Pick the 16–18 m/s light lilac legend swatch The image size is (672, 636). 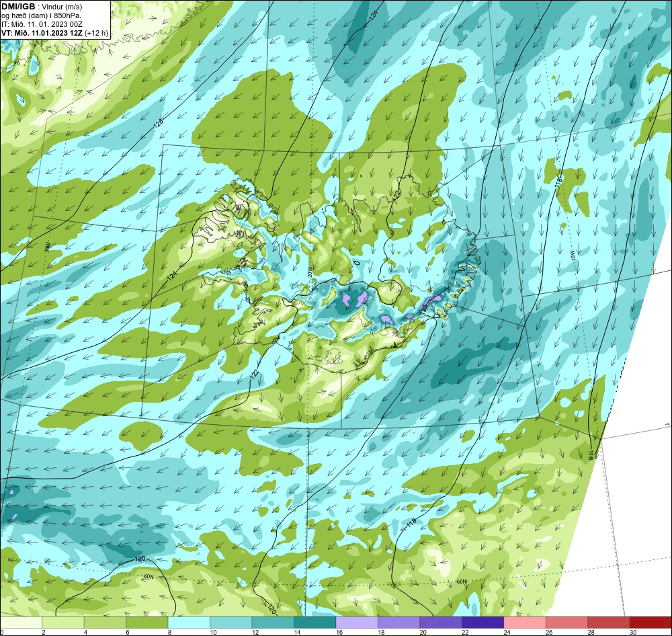(x=357, y=622)
